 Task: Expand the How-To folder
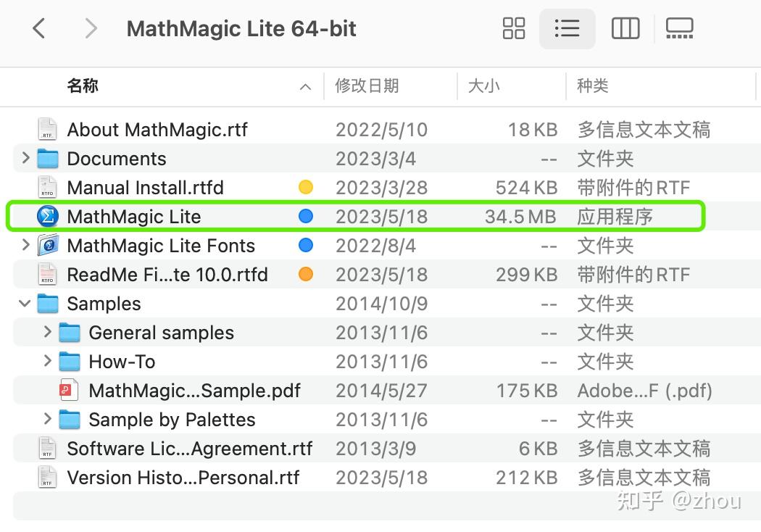(x=48, y=361)
